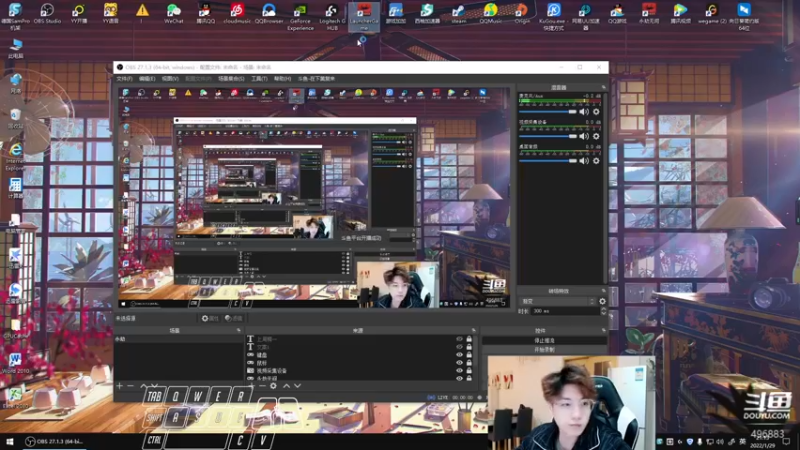Remove selected source with minus icon
Viewport: 800px width, 450px height.
tap(262, 386)
